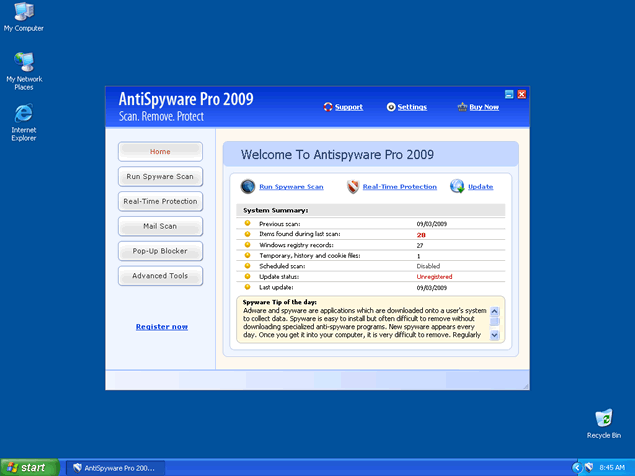Viewport: 635px width, 476px height.
Task: Click the Buy Now shopping cart icon
Action: [462, 107]
